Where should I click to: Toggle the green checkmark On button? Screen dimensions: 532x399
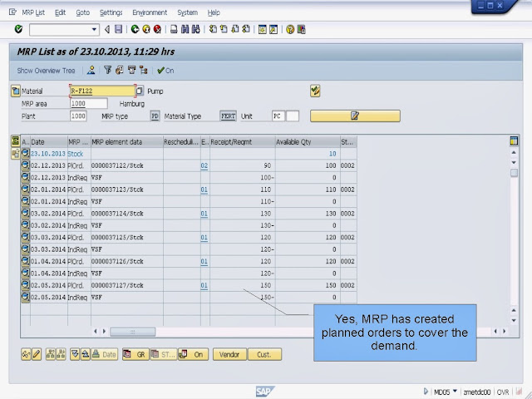(x=165, y=70)
